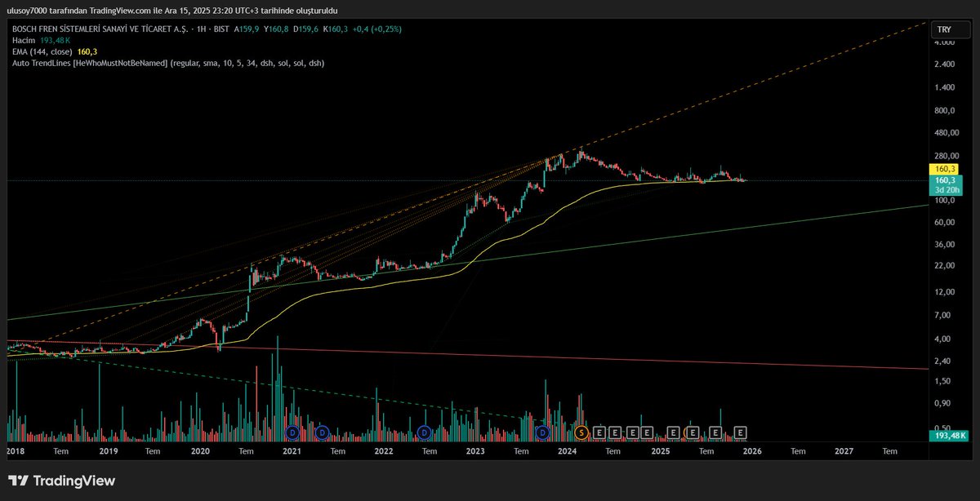Click the 60,00 price axis level
Image resolution: width=980 pixels, height=501 pixels.
(x=944, y=222)
